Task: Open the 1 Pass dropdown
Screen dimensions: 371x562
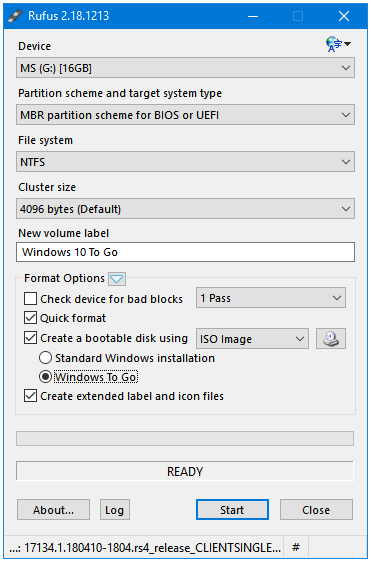Action: [x=271, y=298]
